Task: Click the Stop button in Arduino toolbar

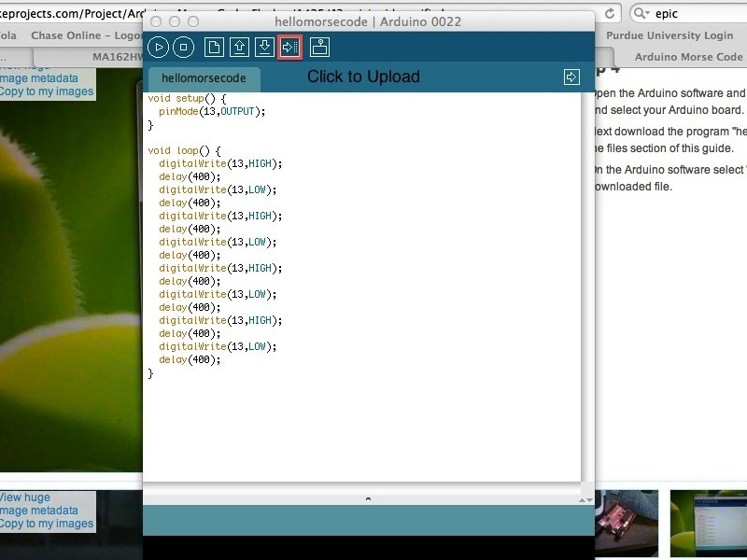Action: point(183,48)
